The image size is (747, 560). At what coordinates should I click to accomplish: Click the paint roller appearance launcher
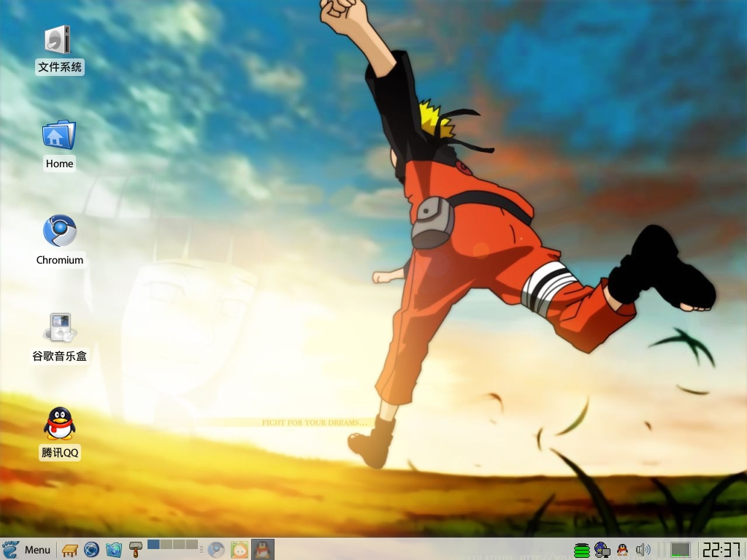click(x=136, y=550)
